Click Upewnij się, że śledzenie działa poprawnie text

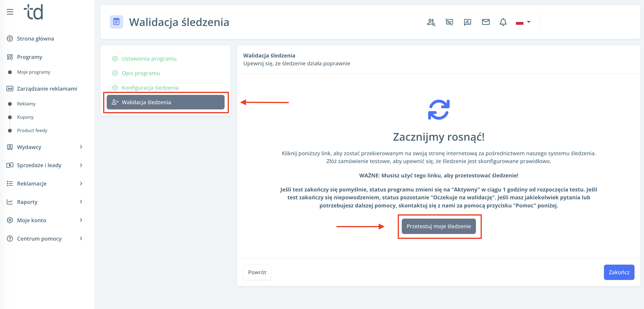pos(297,64)
